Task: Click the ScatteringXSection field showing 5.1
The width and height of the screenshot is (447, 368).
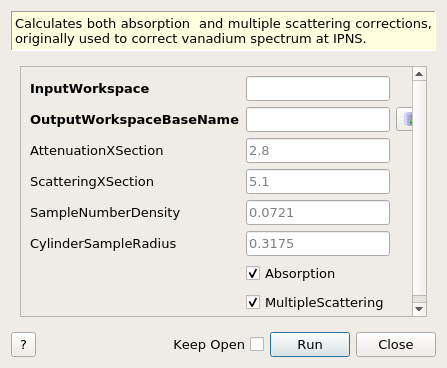Action: (x=318, y=182)
